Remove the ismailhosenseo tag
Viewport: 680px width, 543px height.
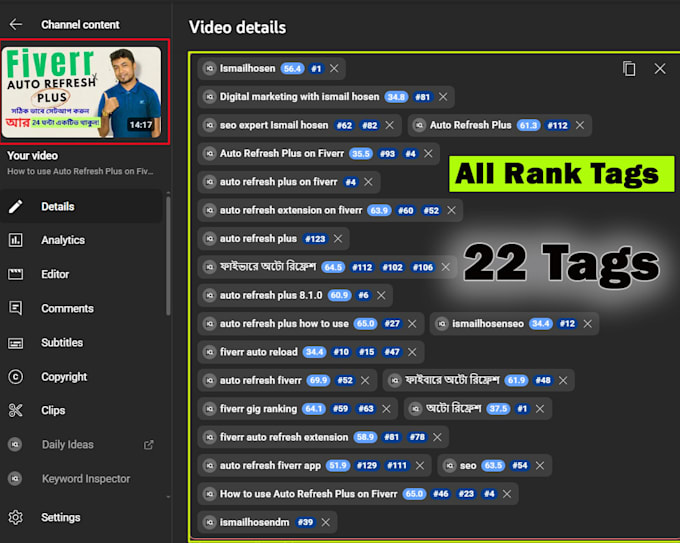[588, 324]
